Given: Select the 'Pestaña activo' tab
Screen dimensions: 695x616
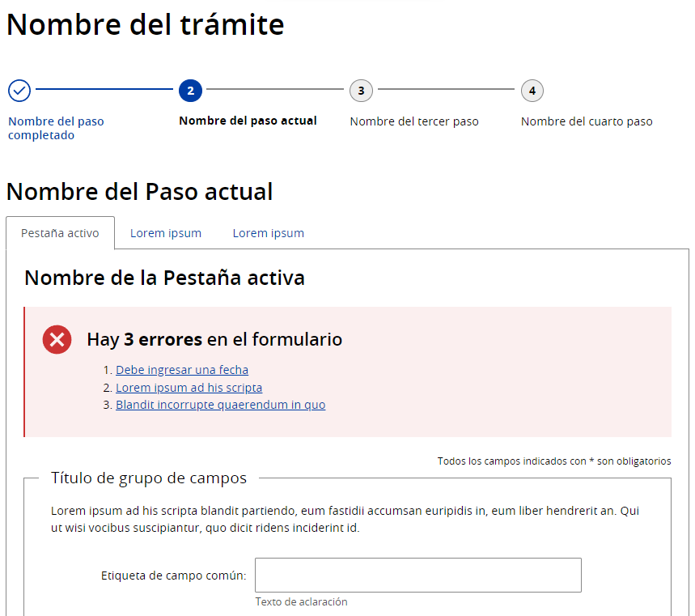Looking at the screenshot, I should coord(60,233).
